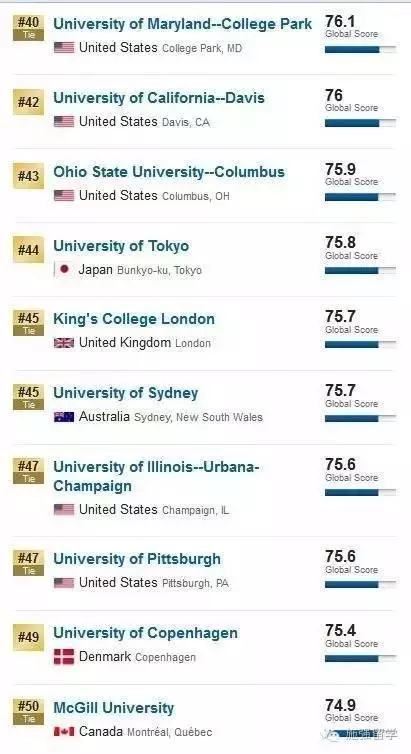The height and width of the screenshot is (754, 411).
Task: Open University of Sydney page
Action: pos(126,393)
